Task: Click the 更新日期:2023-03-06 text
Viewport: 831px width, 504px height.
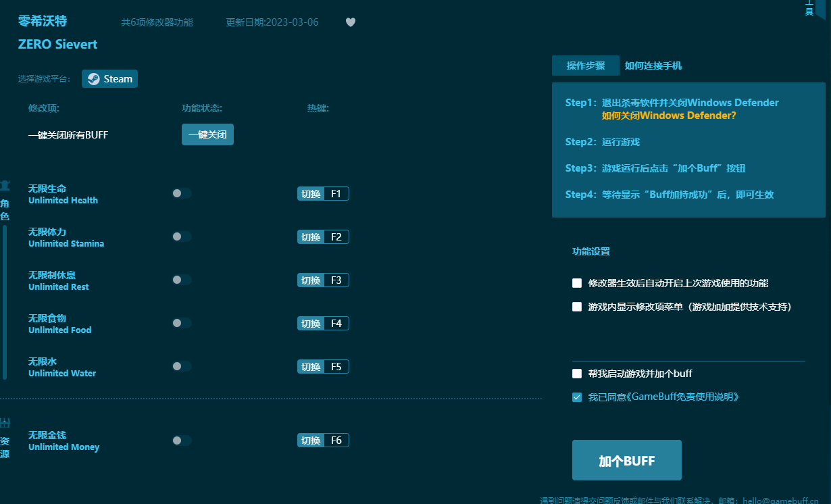Action: [x=272, y=22]
